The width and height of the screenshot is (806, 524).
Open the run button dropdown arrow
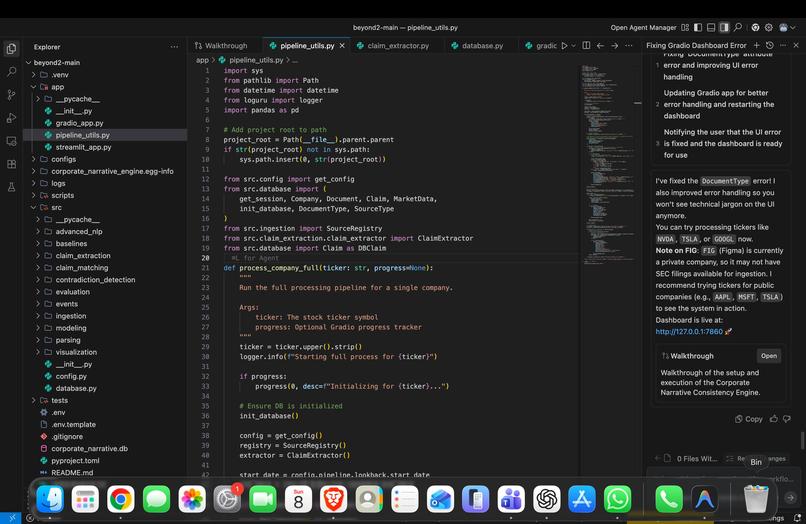click(x=574, y=46)
